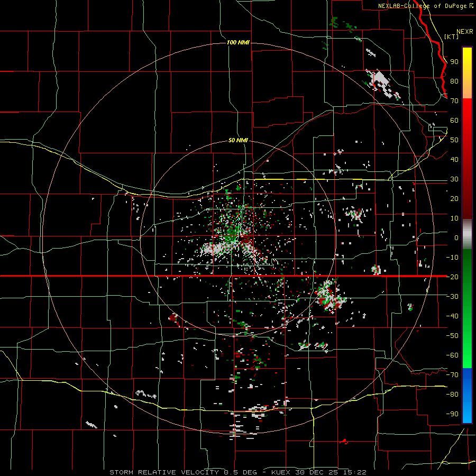
Task: Pick the -30 velocity scale label
Action: (x=452, y=296)
